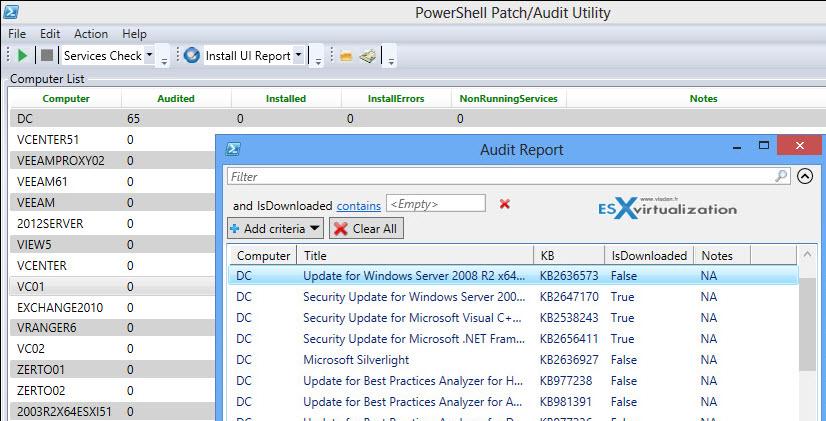Click the orange folder browse icon
Image resolution: width=826 pixels, height=421 pixels.
346,56
